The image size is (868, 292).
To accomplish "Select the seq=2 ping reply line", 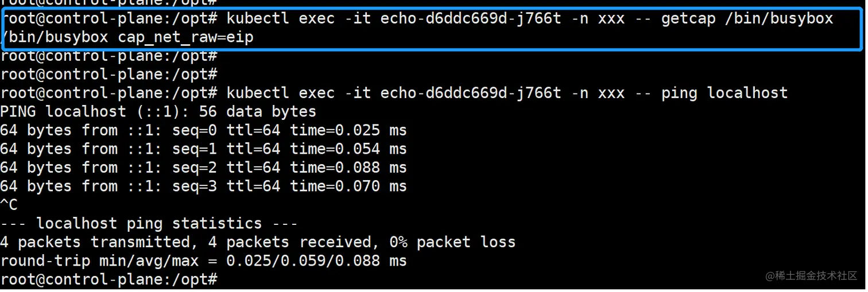I will [203, 168].
